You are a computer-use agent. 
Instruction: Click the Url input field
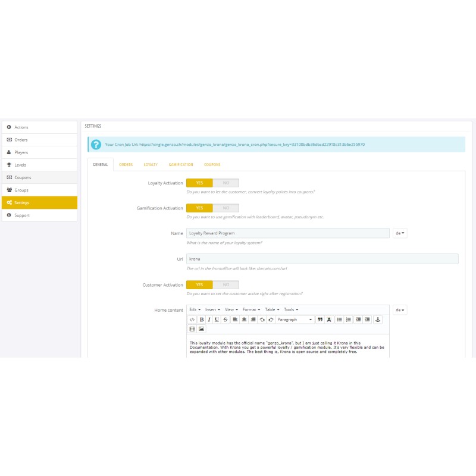[x=322, y=259]
